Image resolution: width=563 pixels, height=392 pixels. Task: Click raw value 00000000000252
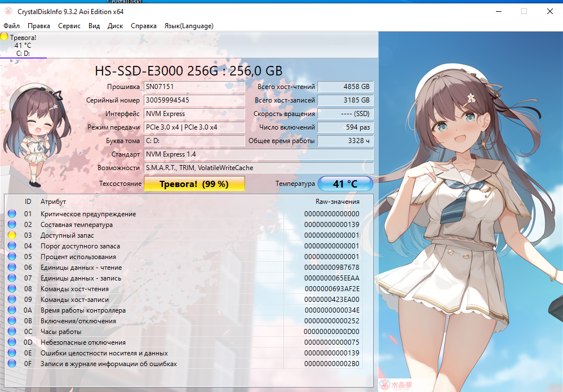332,321
